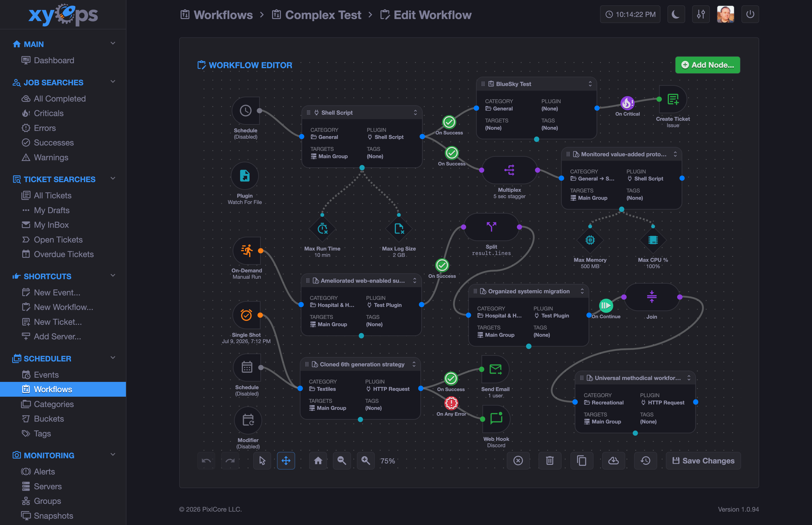Image resolution: width=812 pixels, height=525 pixels.
Task: Select the Max Memory limit node
Action: (x=590, y=240)
